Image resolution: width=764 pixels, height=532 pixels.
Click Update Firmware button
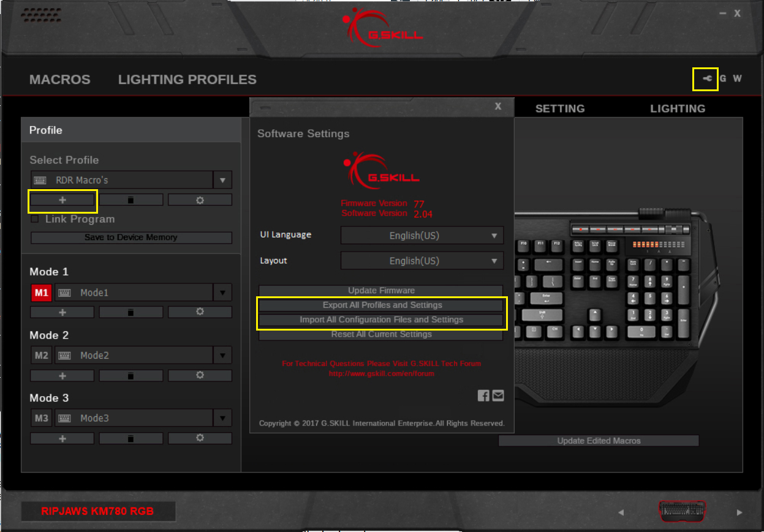(x=381, y=291)
